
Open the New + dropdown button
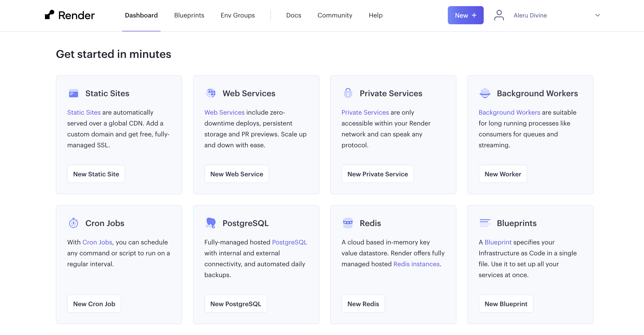[x=465, y=15]
